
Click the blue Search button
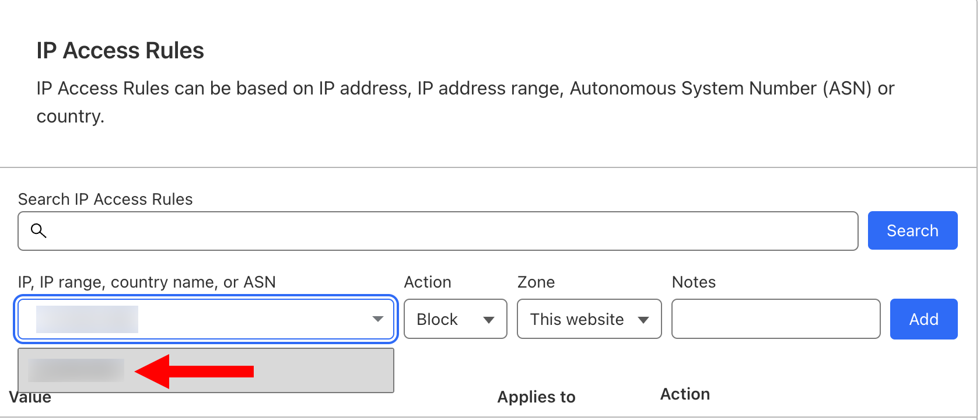click(912, 230)
